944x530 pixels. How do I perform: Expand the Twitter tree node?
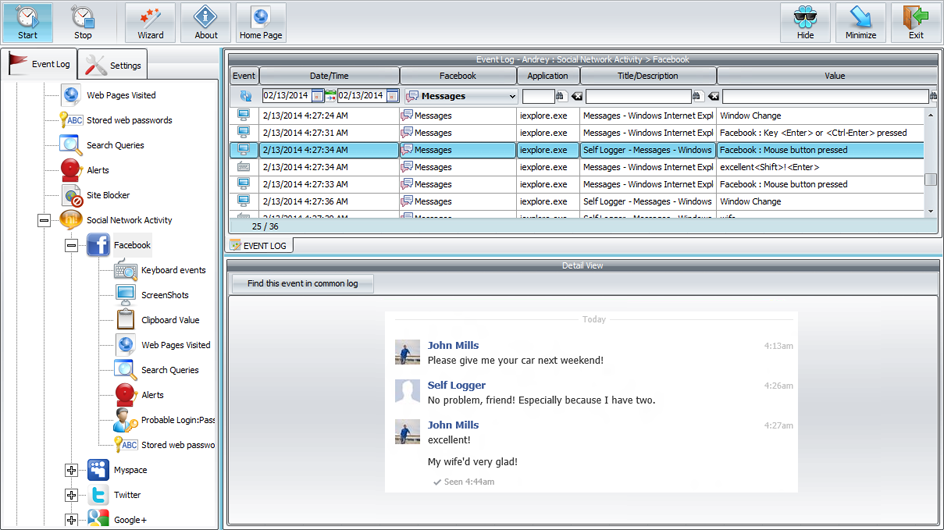tap(71, 495)
